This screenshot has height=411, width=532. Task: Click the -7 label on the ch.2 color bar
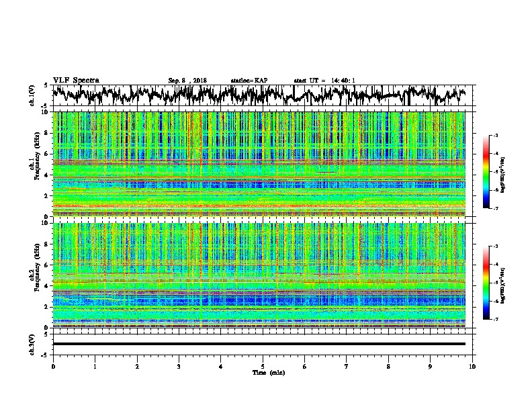495,320
